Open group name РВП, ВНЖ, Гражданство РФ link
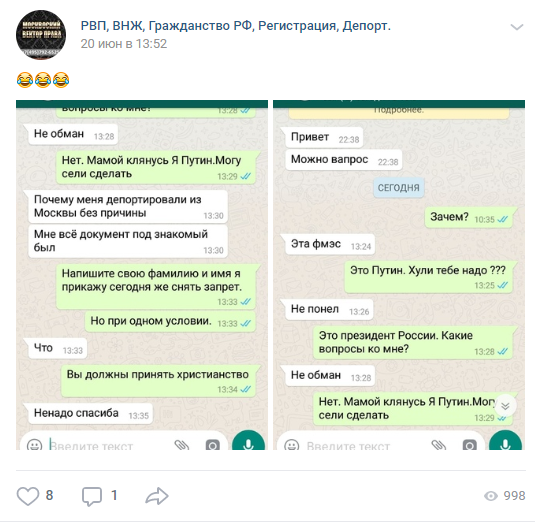This screenshot has width=535, height=522. pyautogui.click(x=235, y=26)
